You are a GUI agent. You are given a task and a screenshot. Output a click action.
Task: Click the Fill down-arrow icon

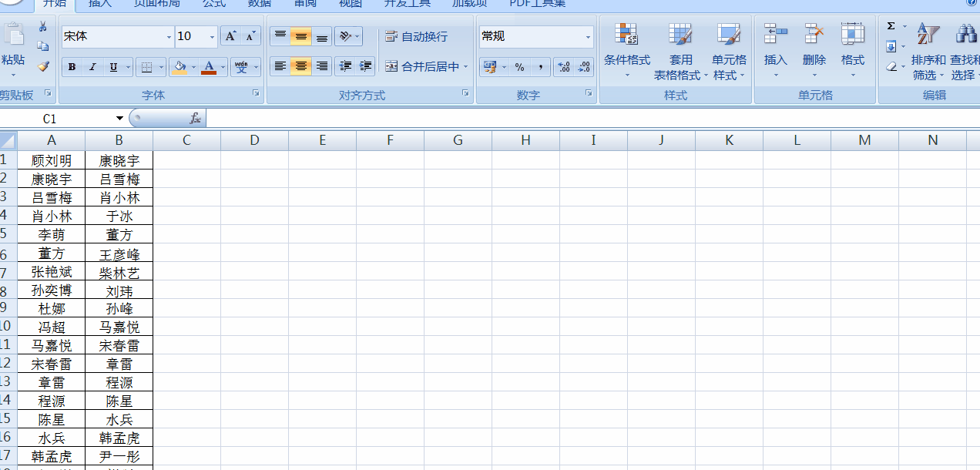coord(891,46)
